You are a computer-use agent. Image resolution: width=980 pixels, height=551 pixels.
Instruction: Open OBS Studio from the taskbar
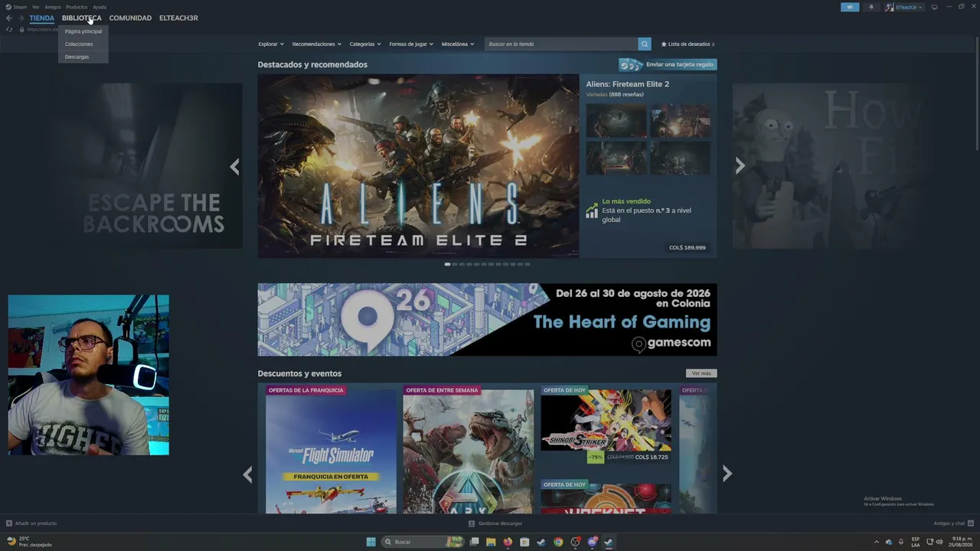[x=575, y=542]
